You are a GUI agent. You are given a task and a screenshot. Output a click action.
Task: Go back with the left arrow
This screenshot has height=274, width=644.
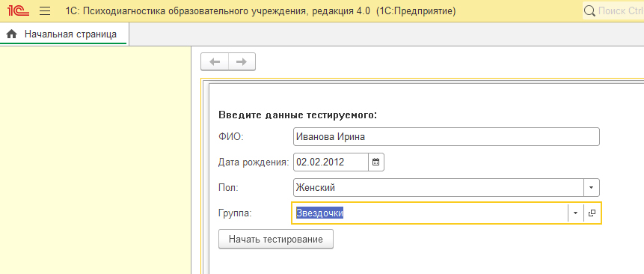tap(215, 61)
